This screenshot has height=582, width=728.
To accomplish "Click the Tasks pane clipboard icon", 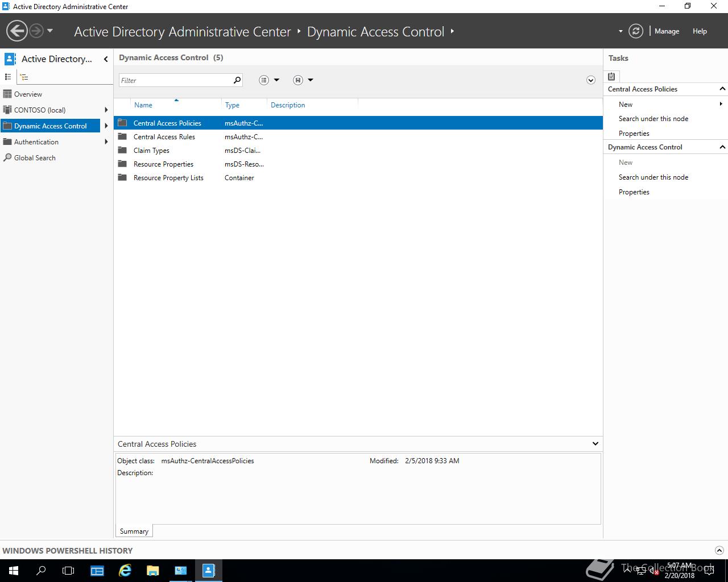I will tap(611, 77).
